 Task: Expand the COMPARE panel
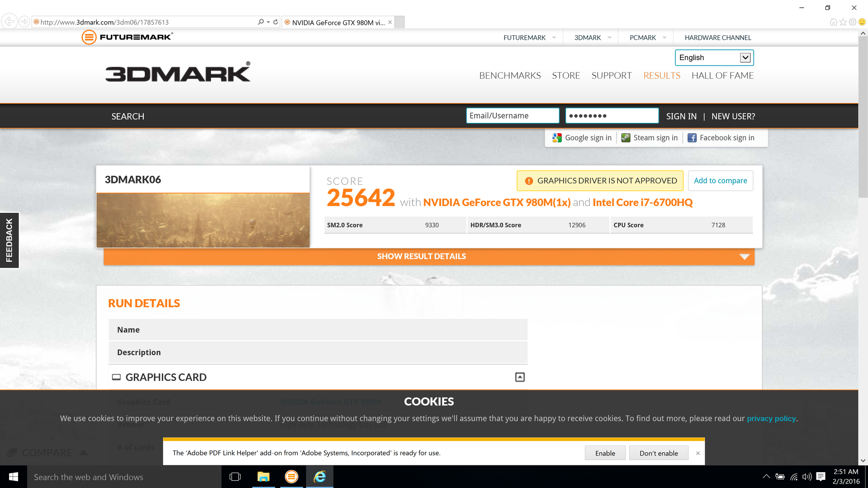click(x=47, y=452)
